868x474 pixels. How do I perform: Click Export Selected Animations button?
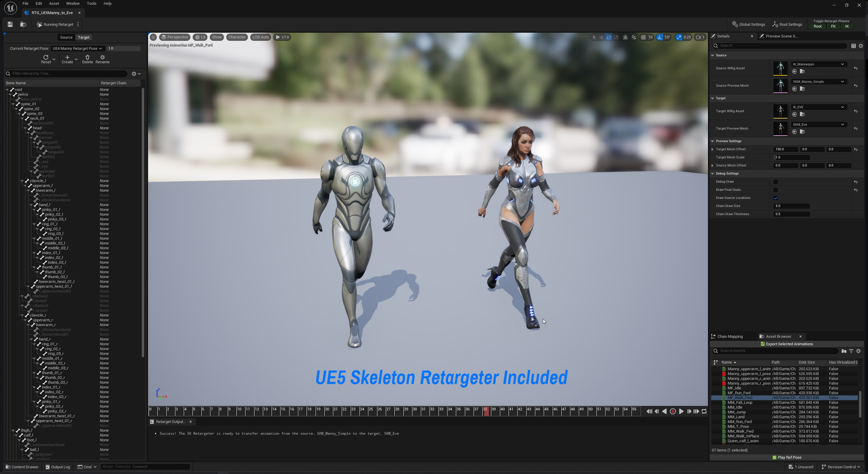tap(786, 344)
